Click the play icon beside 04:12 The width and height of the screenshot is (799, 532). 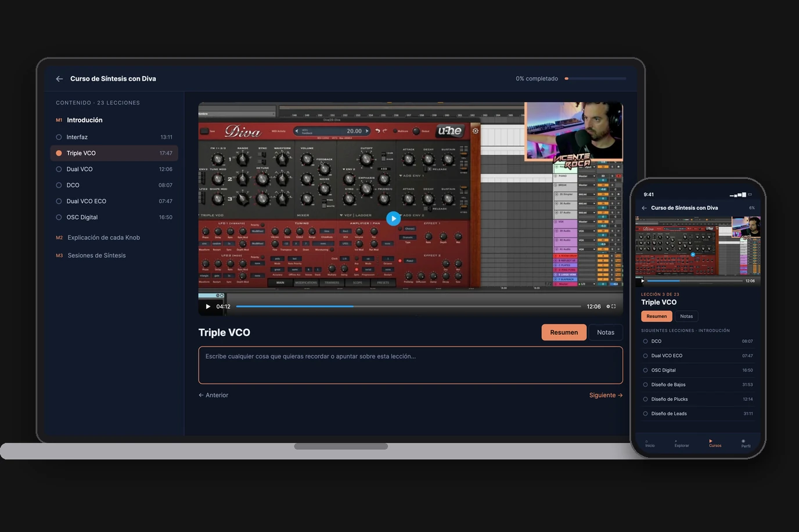[208, 306]
